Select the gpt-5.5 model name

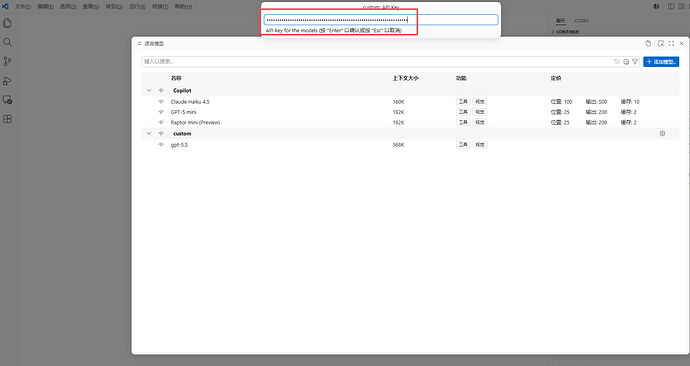179,145
